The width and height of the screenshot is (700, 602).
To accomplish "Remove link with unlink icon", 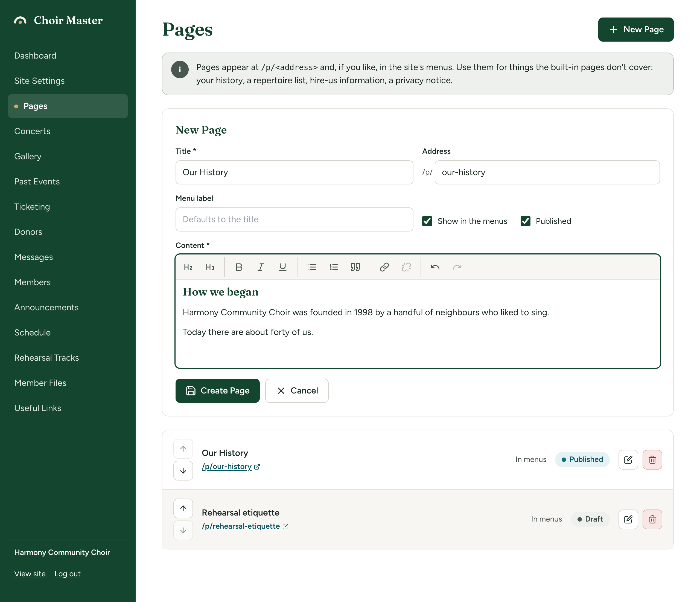I will (406, 267).
